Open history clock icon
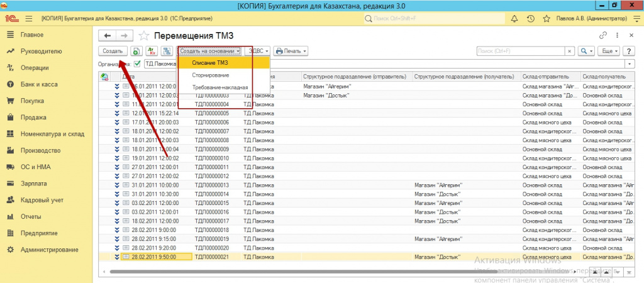Image resolution: width=644 pixels, height=283 pixels. click(x=530, y=18)
